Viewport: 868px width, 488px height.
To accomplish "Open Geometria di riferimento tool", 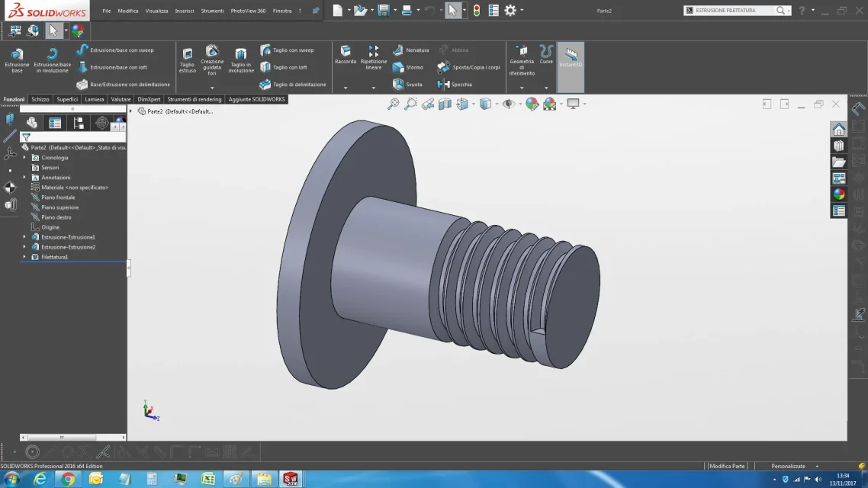I will click(522, 60).
